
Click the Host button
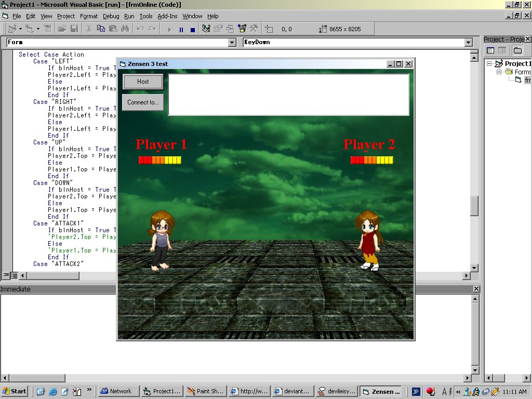coord(143,82)
